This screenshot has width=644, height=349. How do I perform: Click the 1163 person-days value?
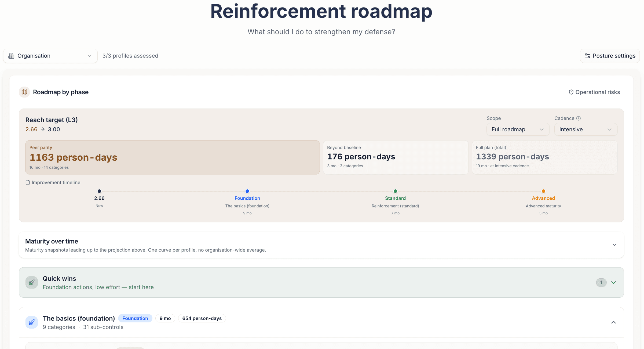point(73,157)
